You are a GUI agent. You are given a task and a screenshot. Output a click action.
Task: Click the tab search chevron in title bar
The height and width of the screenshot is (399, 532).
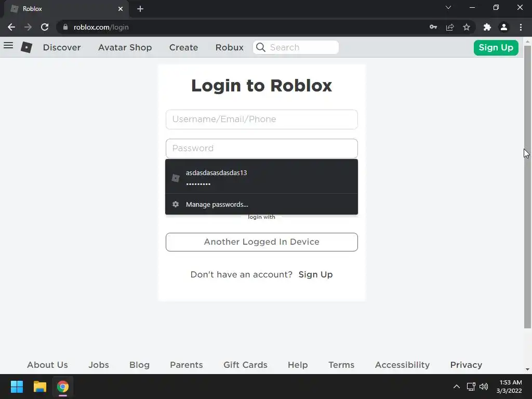pyautogui.click(x=448, y=7)
